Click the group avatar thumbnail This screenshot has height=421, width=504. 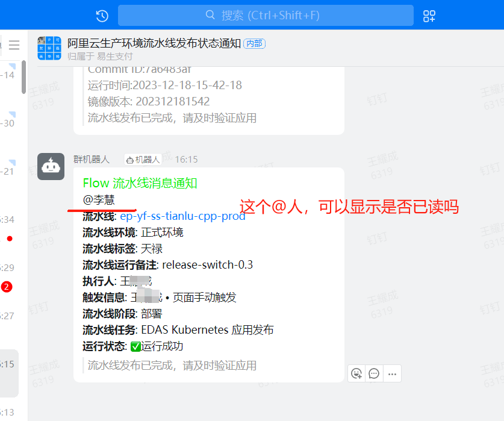[49, 48]
